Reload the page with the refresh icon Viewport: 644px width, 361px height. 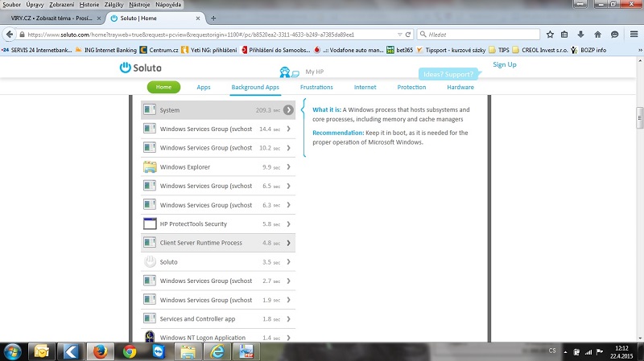408,35
